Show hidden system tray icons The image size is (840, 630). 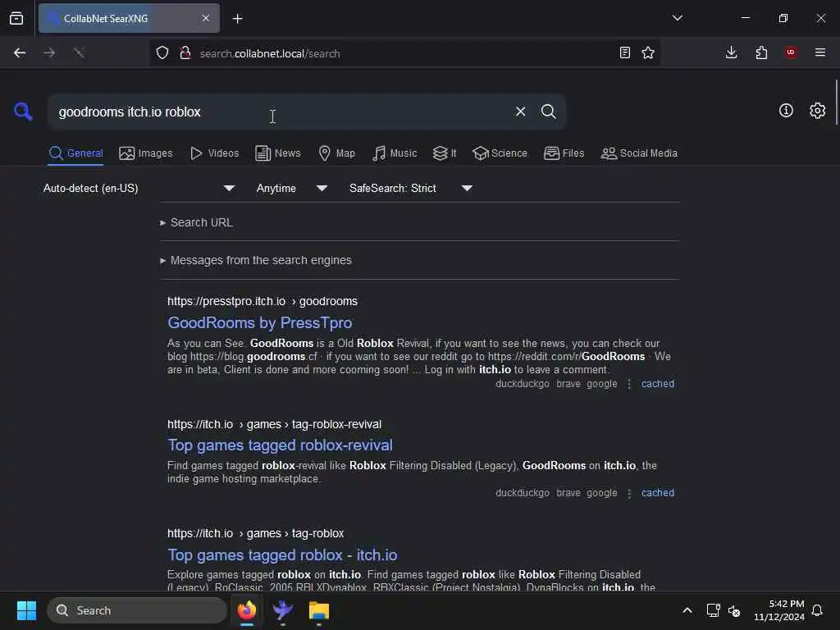tap(687, 610)
